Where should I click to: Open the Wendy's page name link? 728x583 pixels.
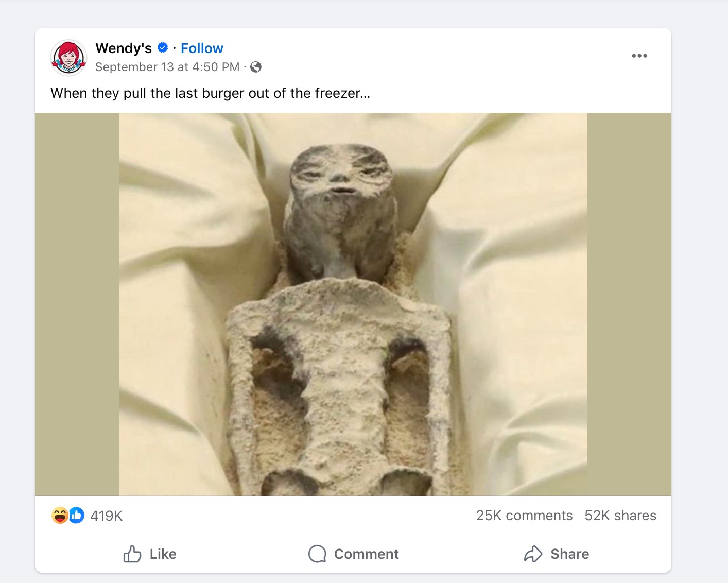[x=124, y=48]
